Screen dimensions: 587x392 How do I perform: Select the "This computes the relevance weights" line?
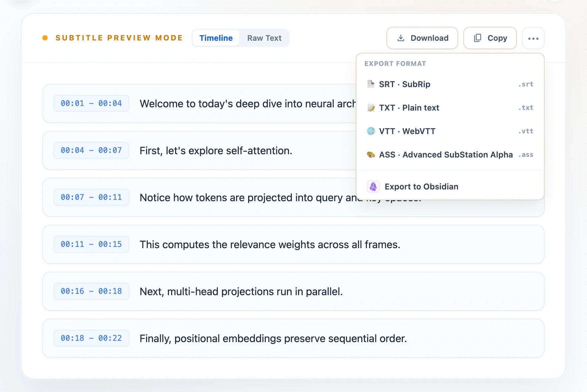pos(293,244)
